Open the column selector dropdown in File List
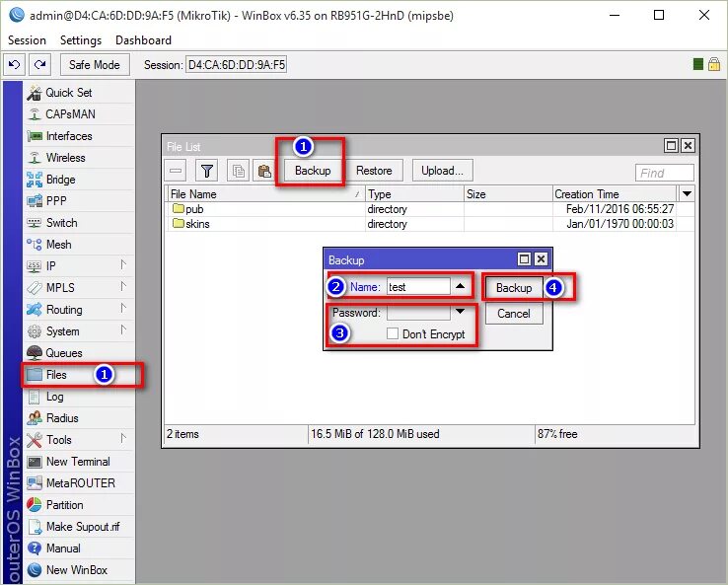The height and width of the screenshot is (585, 728). pyautogui.click(x=688, y=193)
